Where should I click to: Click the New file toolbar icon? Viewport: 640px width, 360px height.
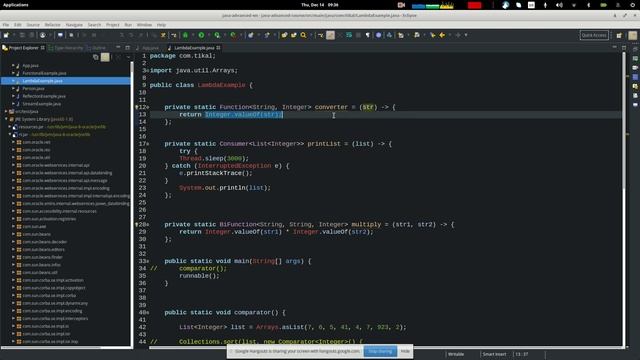(x=6, y=36)
